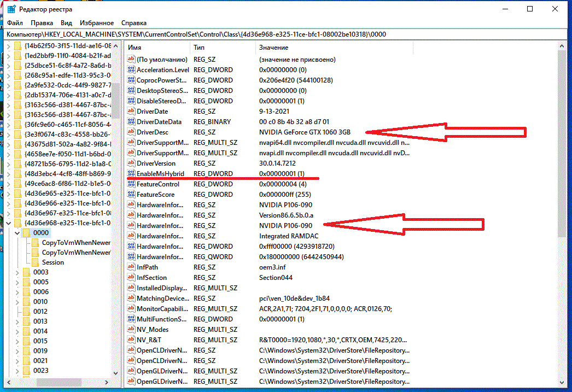
Task: Expand the 0003 subkey
Action: (17, 272)
